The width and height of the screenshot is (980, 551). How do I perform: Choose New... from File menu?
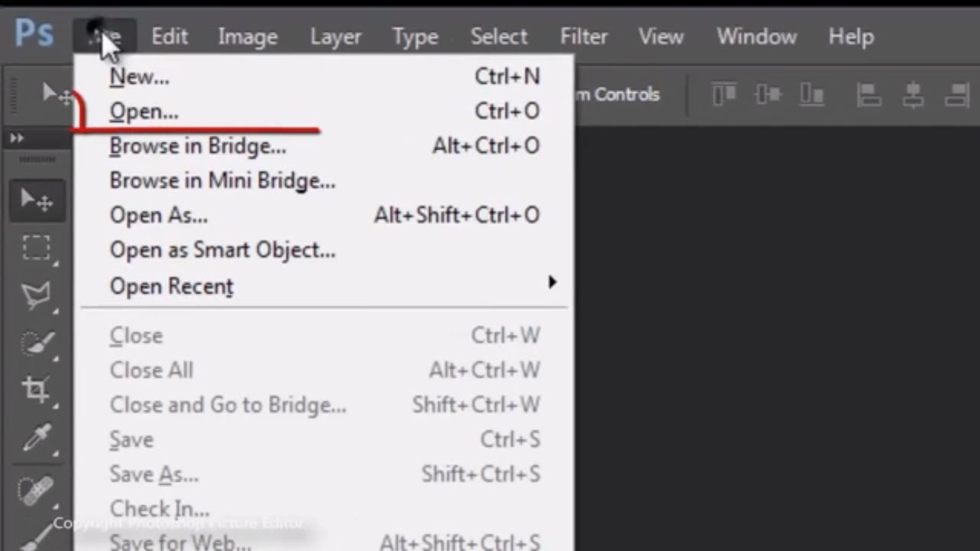coord(139,77)
